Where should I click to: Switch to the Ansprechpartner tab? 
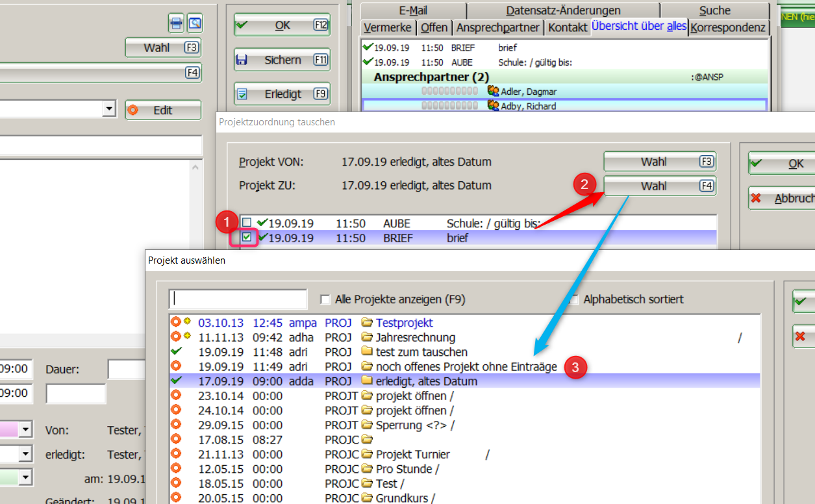coord(497,27)
